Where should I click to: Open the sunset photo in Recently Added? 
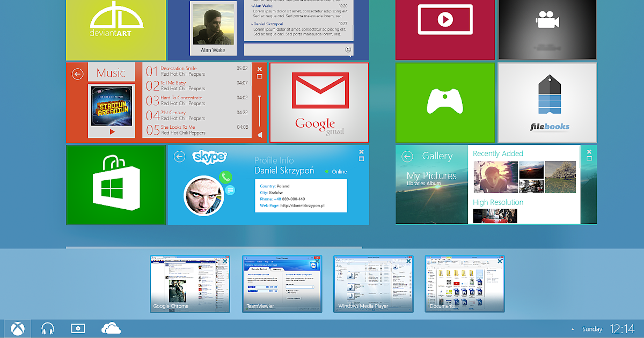[531, 170]
